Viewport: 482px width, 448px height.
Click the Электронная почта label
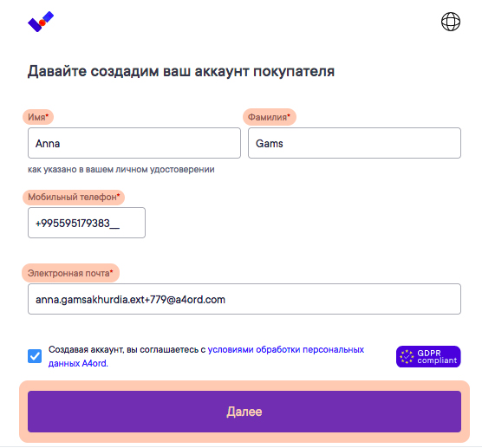pyautogui.click(x=68, y=273)
